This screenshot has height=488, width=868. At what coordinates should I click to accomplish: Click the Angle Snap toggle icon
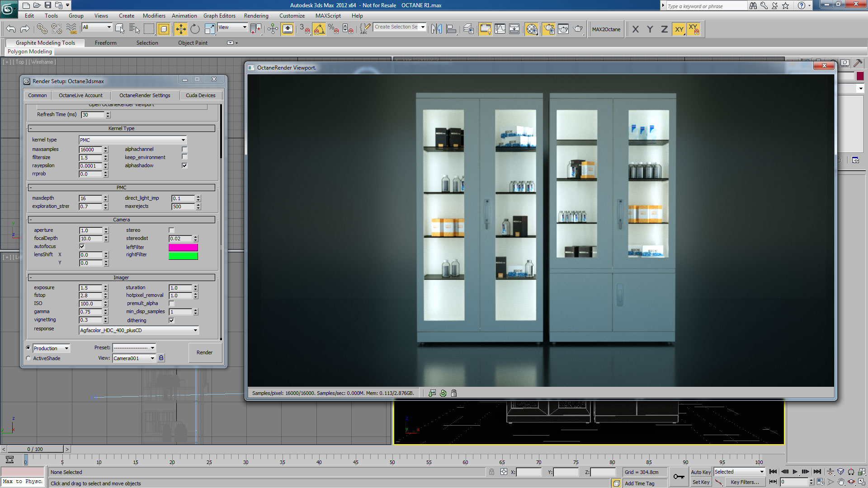point(319,29)
